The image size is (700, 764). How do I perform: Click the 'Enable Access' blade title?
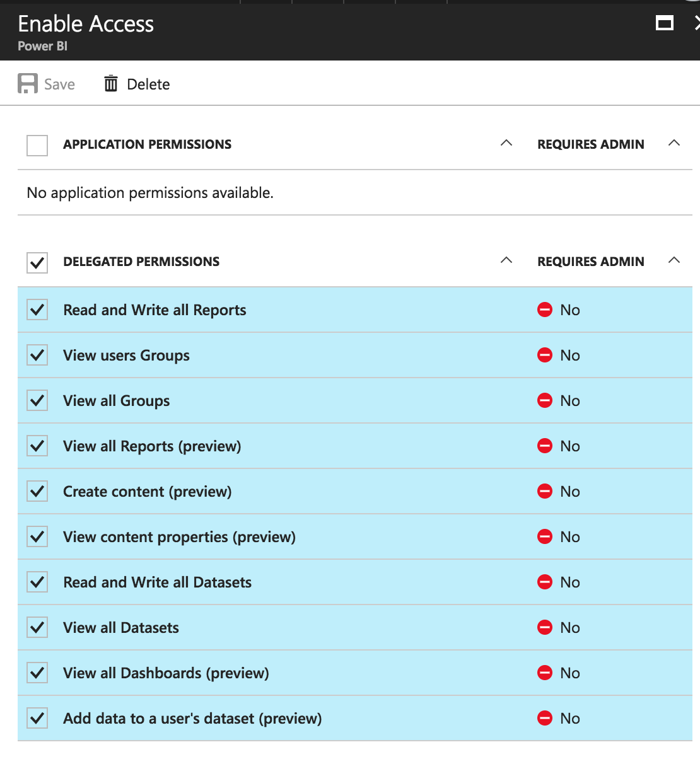coord(86,24)
